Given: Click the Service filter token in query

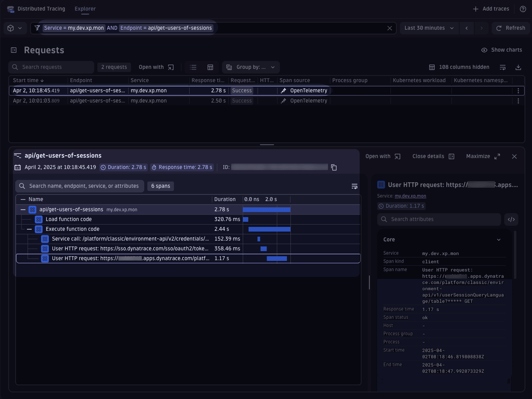Looking at the screenshot, I should 74,28.
